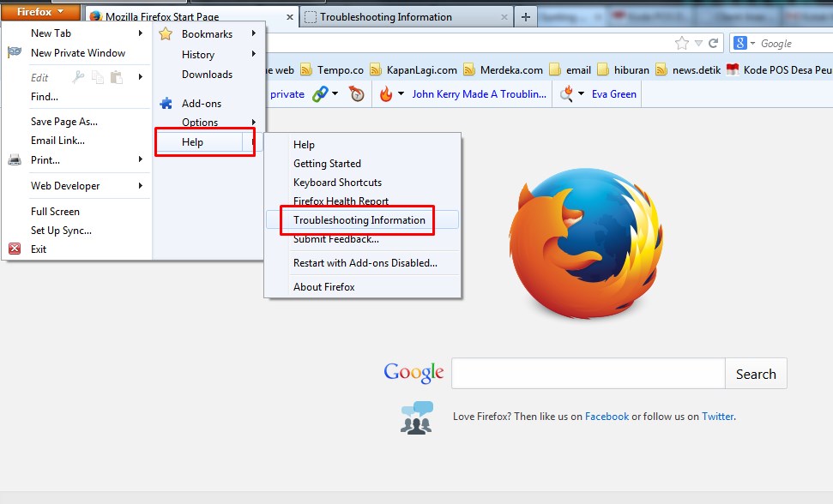Open the Eva Green link
Viewport: 833px width, 504px height.
pos(613,94)
